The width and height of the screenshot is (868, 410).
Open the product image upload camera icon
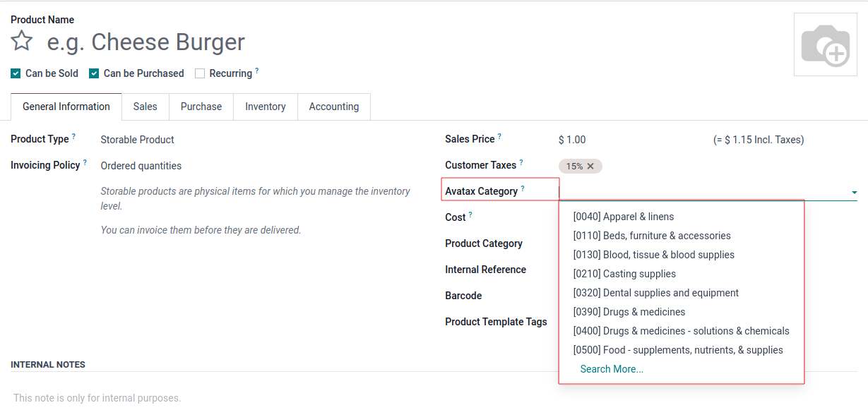[825, 44]
